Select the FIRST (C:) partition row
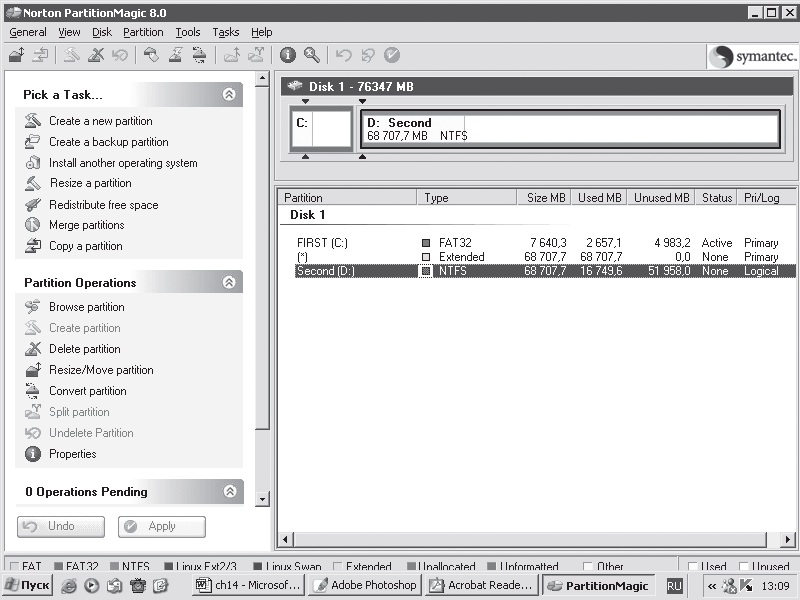 (x=545, y=243)
